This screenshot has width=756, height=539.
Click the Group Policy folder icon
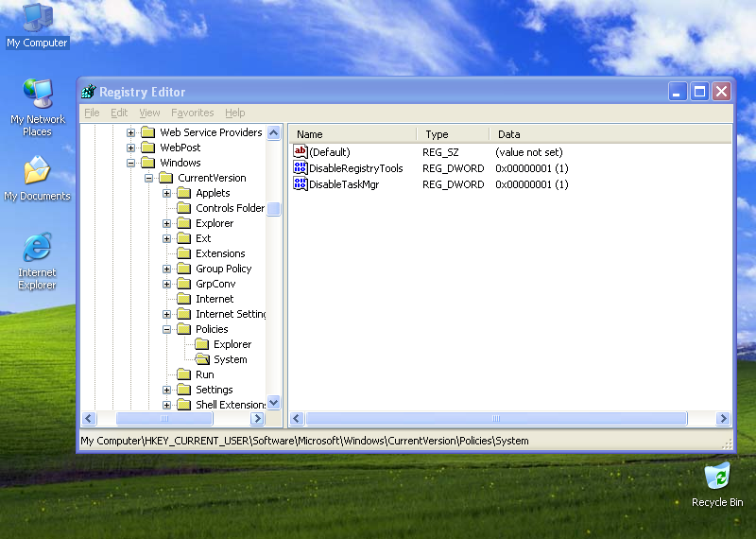click(x=183, y=269)
